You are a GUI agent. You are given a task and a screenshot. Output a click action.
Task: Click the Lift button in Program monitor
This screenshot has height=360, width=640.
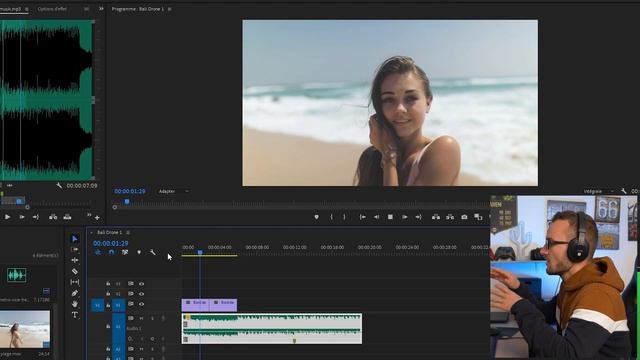(x=436, y=217)
